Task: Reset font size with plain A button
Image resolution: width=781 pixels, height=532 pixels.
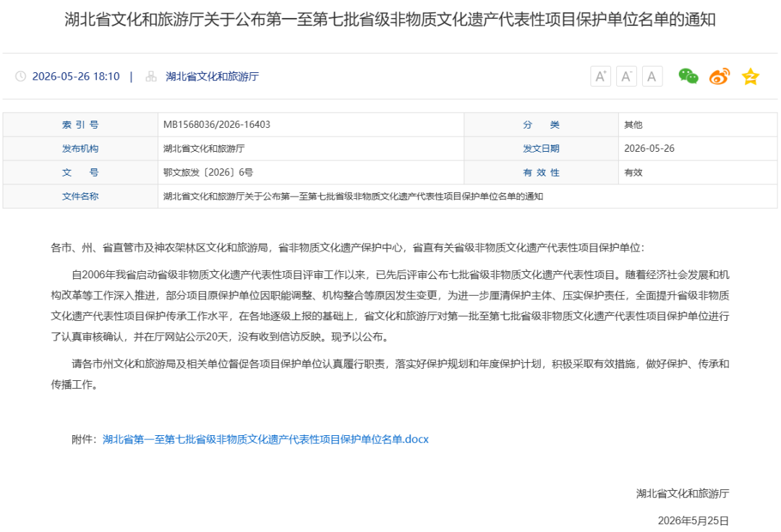Action: point(652,76)
